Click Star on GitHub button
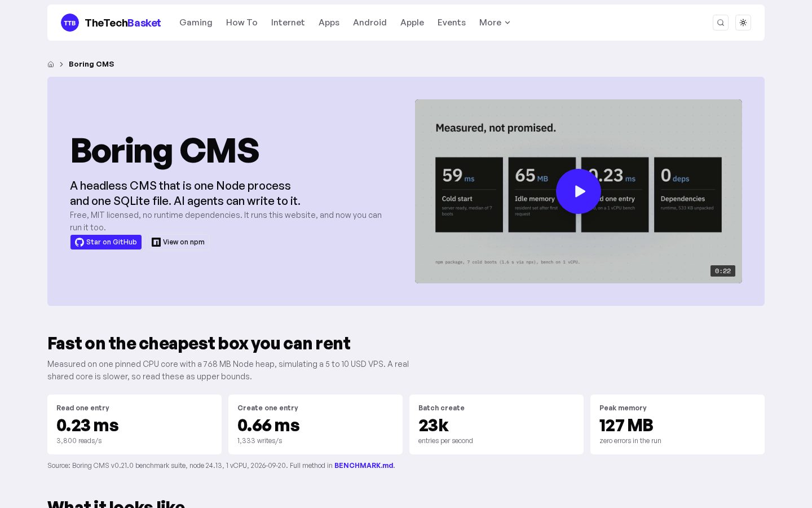 point(106,242)
